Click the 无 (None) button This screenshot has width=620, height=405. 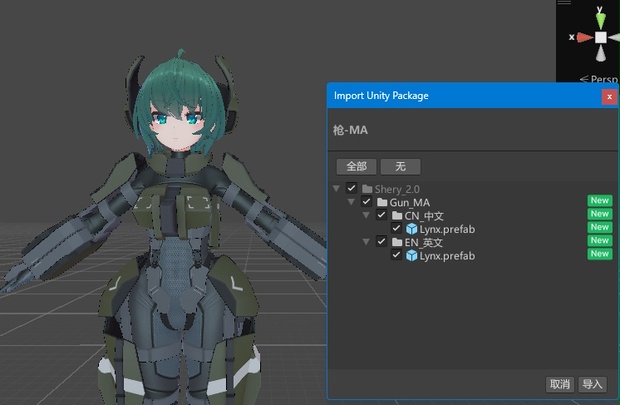[x=400, y=167]
